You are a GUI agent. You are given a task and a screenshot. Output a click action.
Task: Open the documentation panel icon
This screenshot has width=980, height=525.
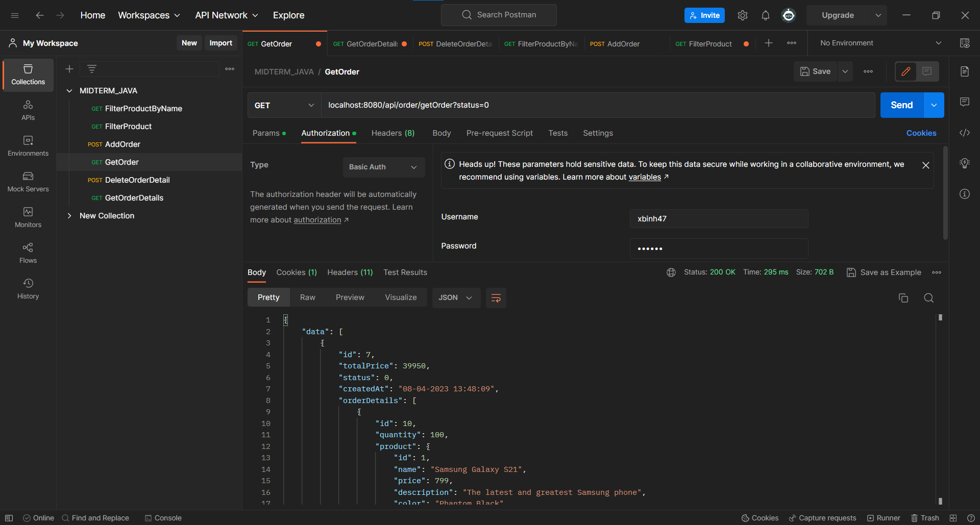[x=965, y=71]
